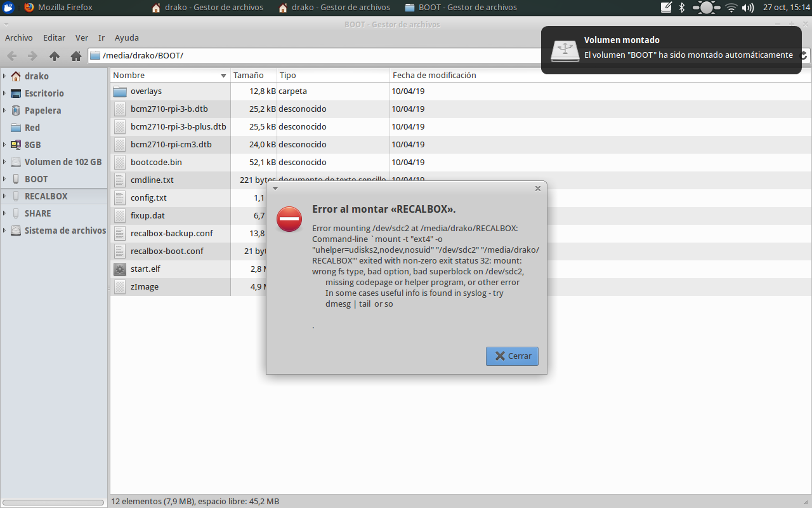The height and width of the screenshot is (508, 812).
Task: Click the Red network folder icon
Action: (x=16, y=128)
